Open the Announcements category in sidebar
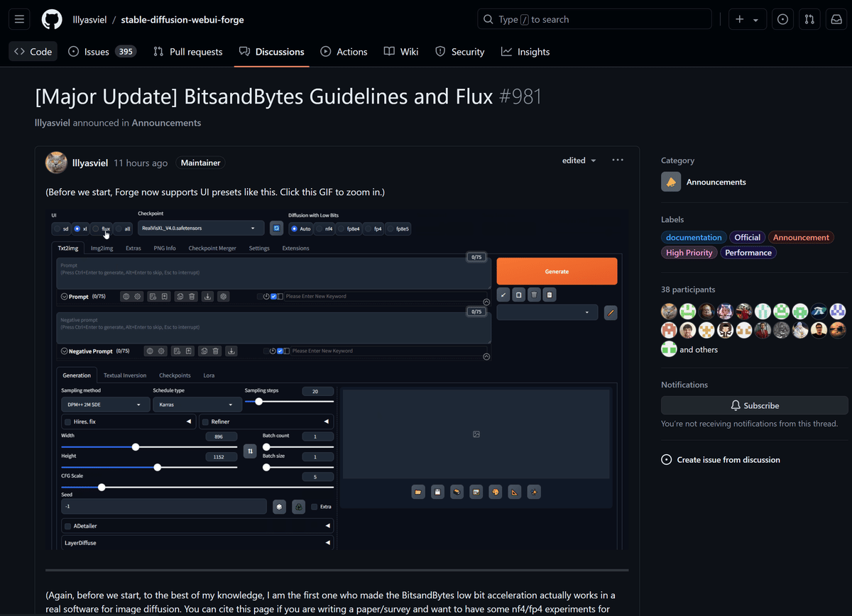The image size is (852, 616). tap(716, 182)
